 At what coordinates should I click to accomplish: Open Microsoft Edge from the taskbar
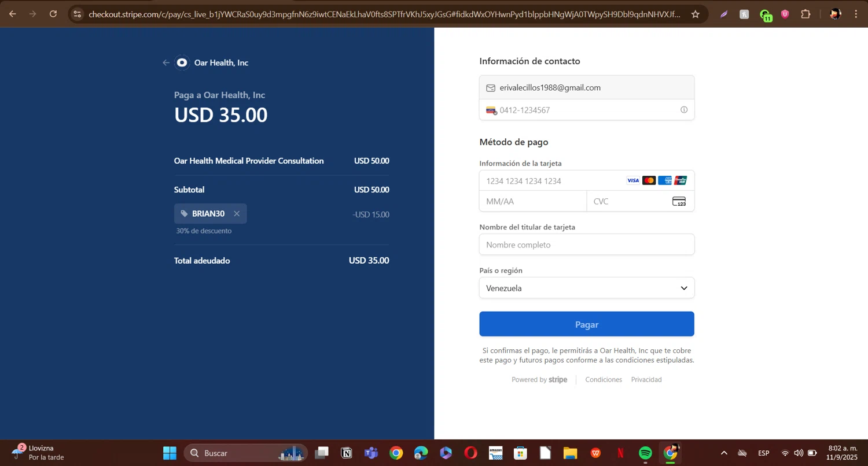421,453
